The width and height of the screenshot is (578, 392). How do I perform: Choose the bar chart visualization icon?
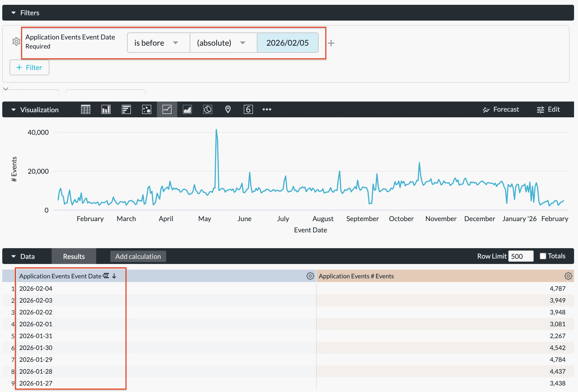coord(126,109)
